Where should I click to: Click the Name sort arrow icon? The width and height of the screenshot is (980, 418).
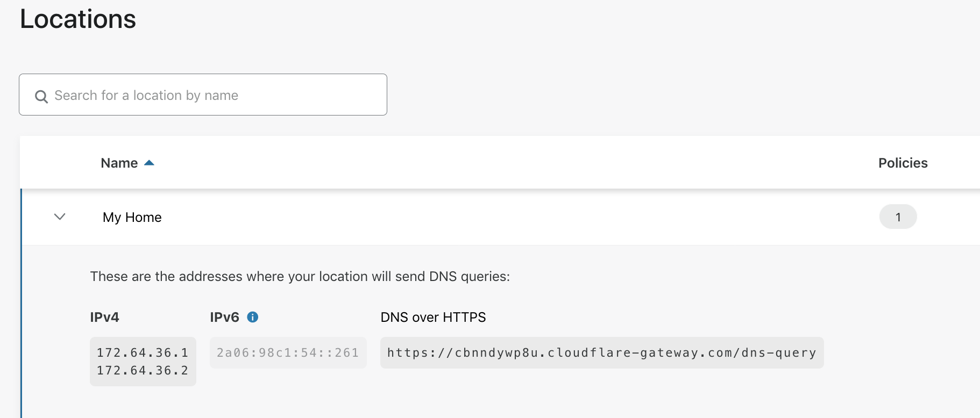pos(149,163)
